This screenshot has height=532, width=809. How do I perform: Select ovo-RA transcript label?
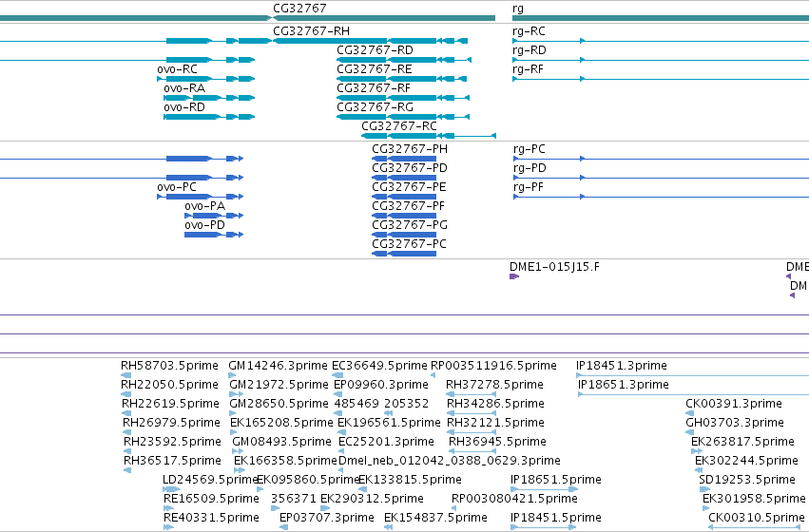184,88
